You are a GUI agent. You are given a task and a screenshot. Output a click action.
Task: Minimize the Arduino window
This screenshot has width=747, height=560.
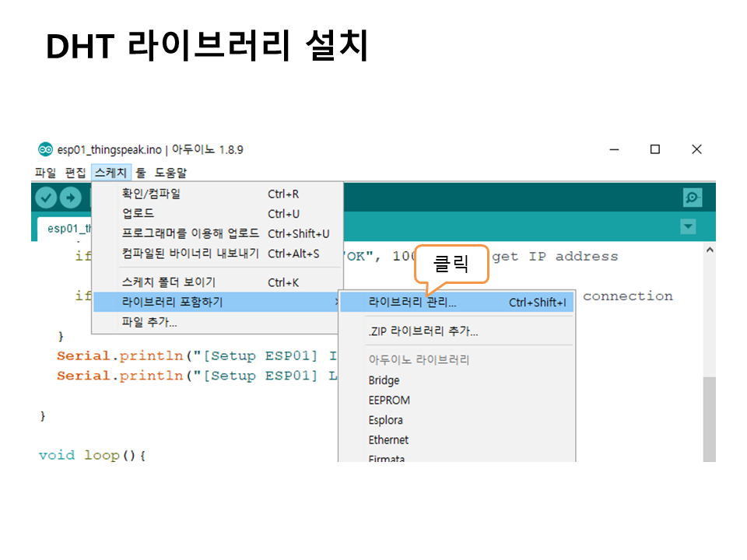(x=615, y=149)
